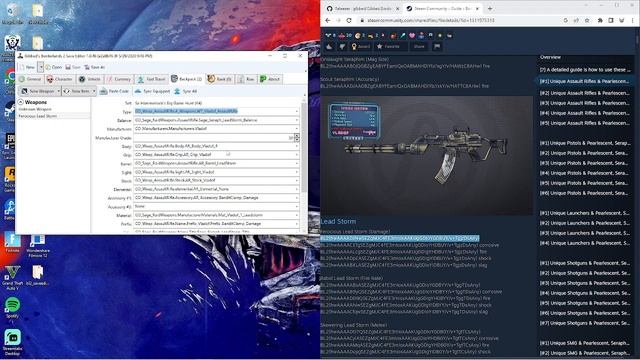Open the Barrel combo box dropdown
This screenshot has height=360, width=640.
[297, 163]
